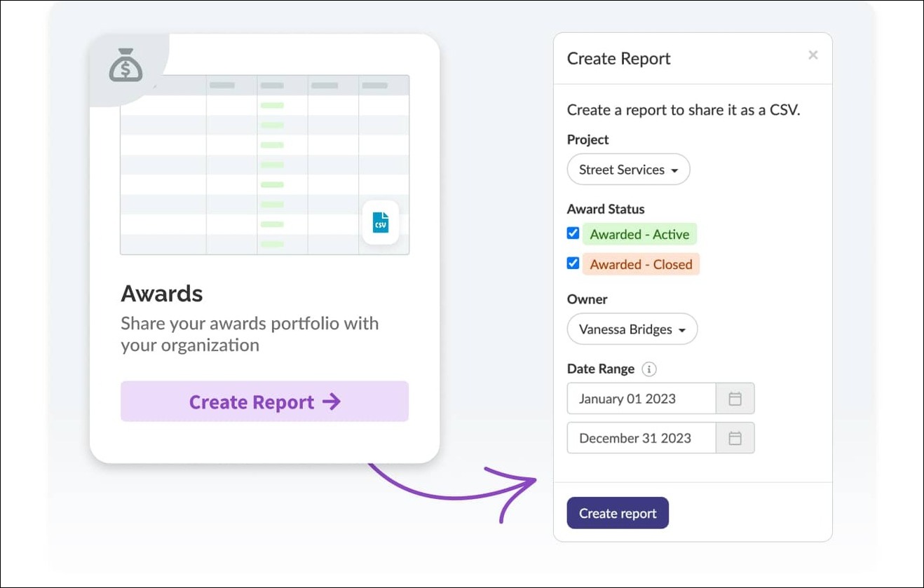Uncheck the Awarded - Closed checkbox

tap(573, 264)
